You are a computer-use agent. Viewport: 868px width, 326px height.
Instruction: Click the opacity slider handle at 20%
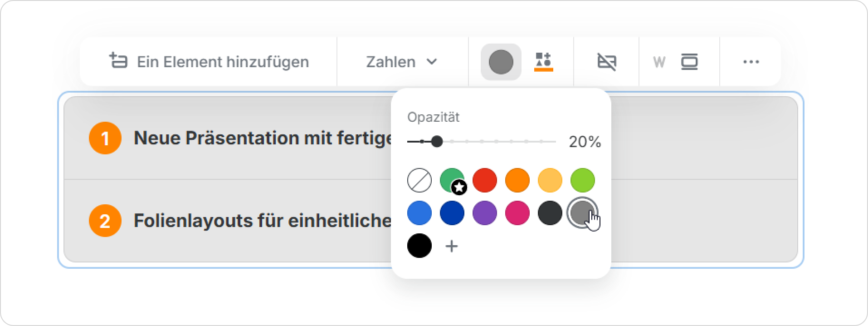tap(437, 142)
